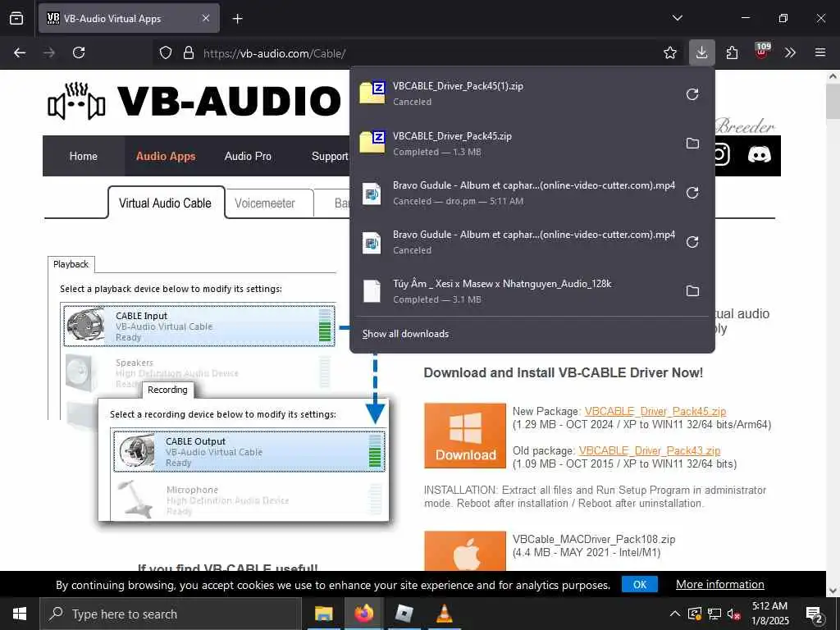Retry the second canceled Bravo Gudule download
The image size is (840, 630).
[692, 242]
